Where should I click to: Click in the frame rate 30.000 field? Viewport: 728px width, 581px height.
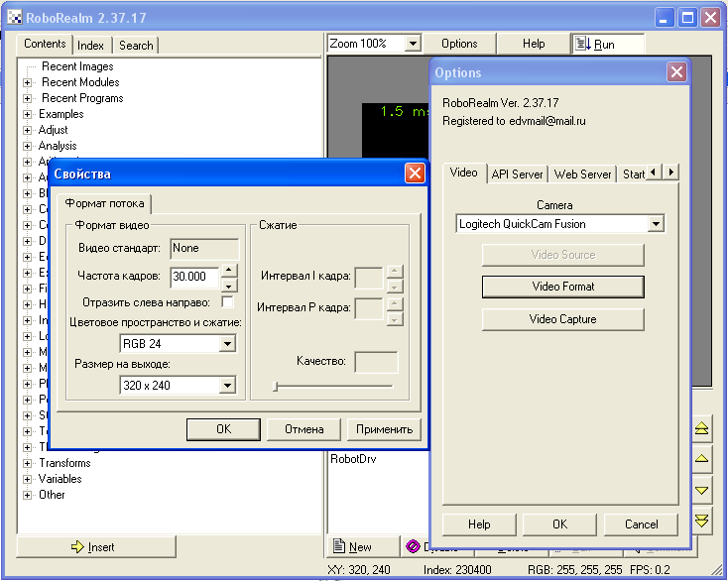(194, 276)
